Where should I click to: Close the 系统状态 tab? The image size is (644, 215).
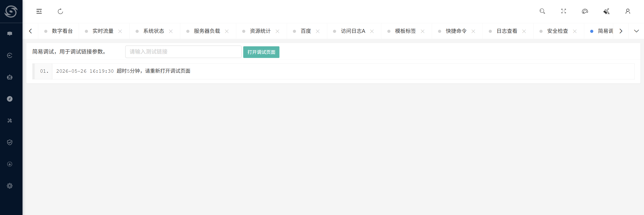(x=171, y=31)
